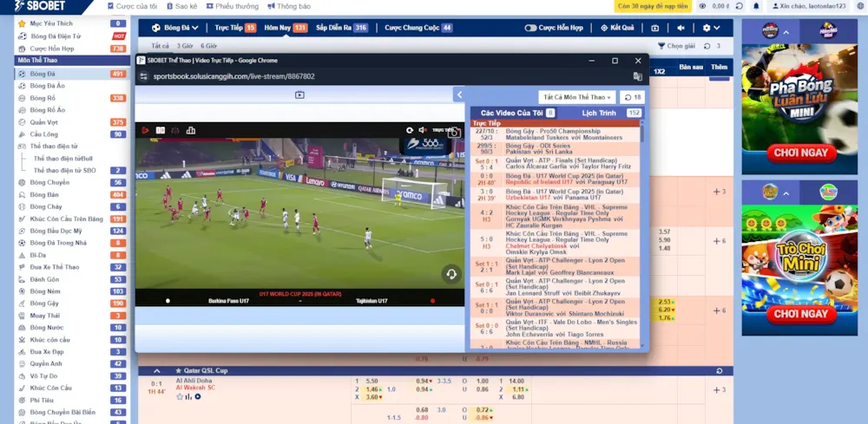Toggle balance visibility eye icon

[702, 6]
